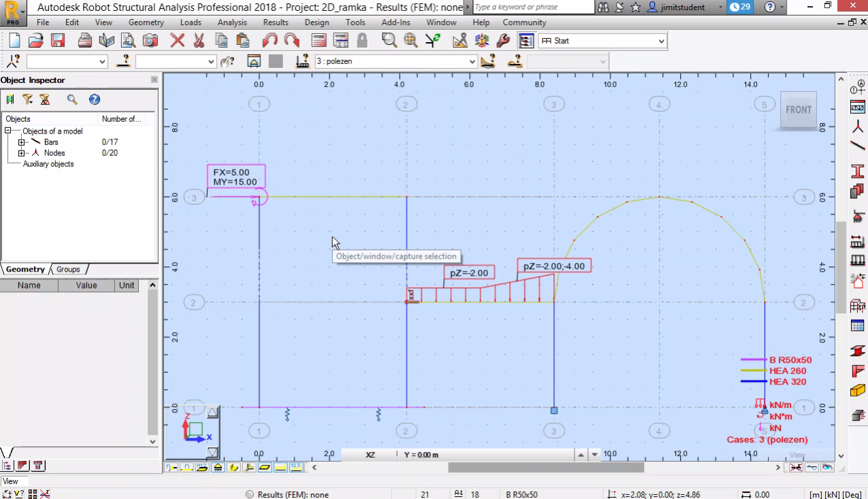The height and width of the screenshot is (499, 868).
Task: Cut selection with the scissors icon
Action: pos(199,40)
